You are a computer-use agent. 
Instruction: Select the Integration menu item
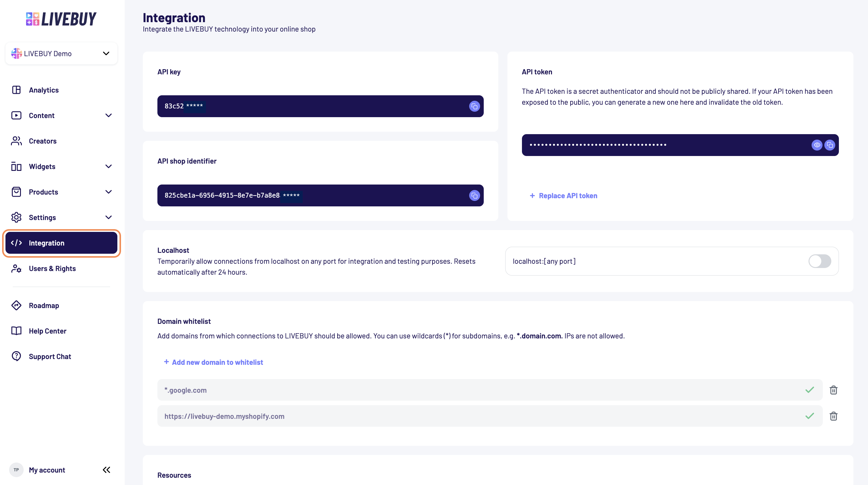61,243
